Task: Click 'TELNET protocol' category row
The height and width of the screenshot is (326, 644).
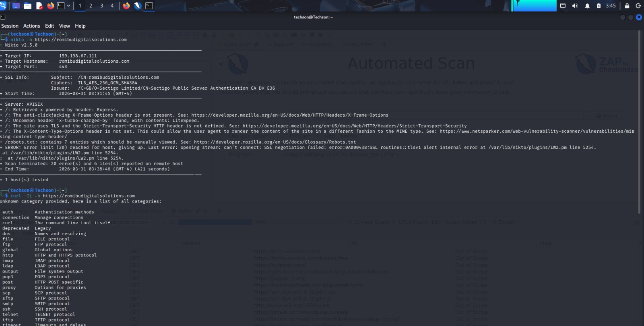Action: (39, 314)
